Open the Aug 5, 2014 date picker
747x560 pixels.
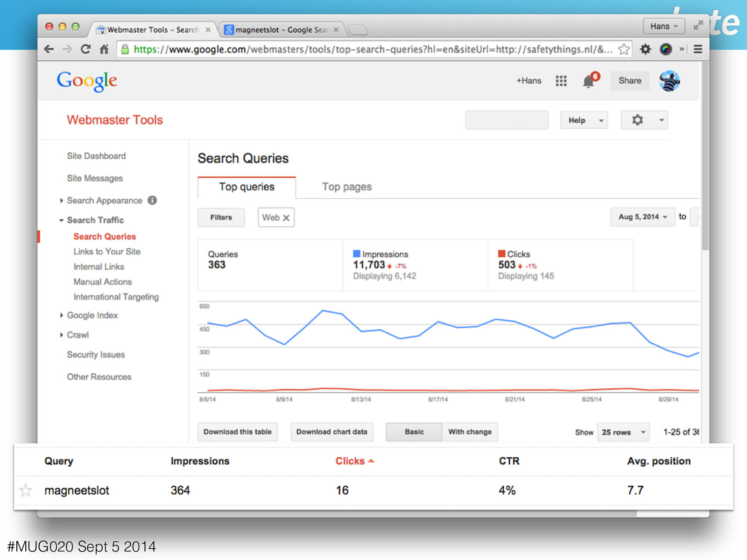pyautogui.click(x=642, y=217)
